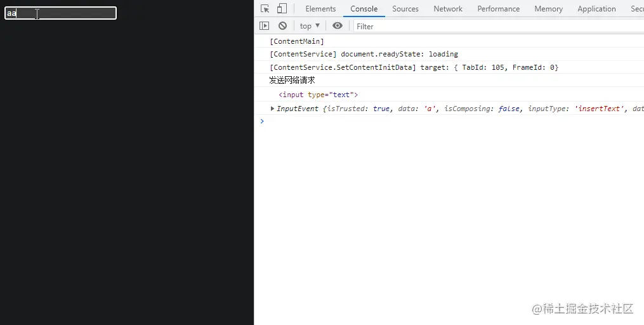Image resolution: width=644 pixels, height=325 pixels.
Task: Select the Console tab
Action: [364, 9]
